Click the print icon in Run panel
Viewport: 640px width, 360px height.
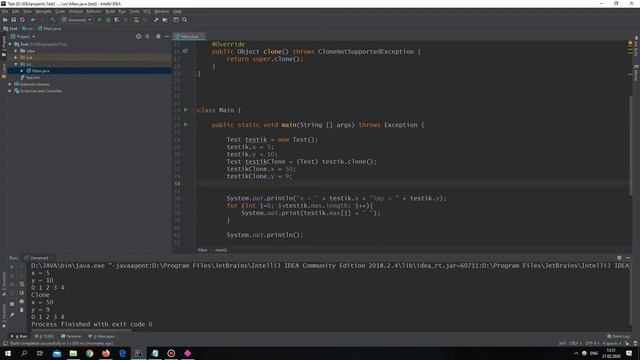point(22,301)
